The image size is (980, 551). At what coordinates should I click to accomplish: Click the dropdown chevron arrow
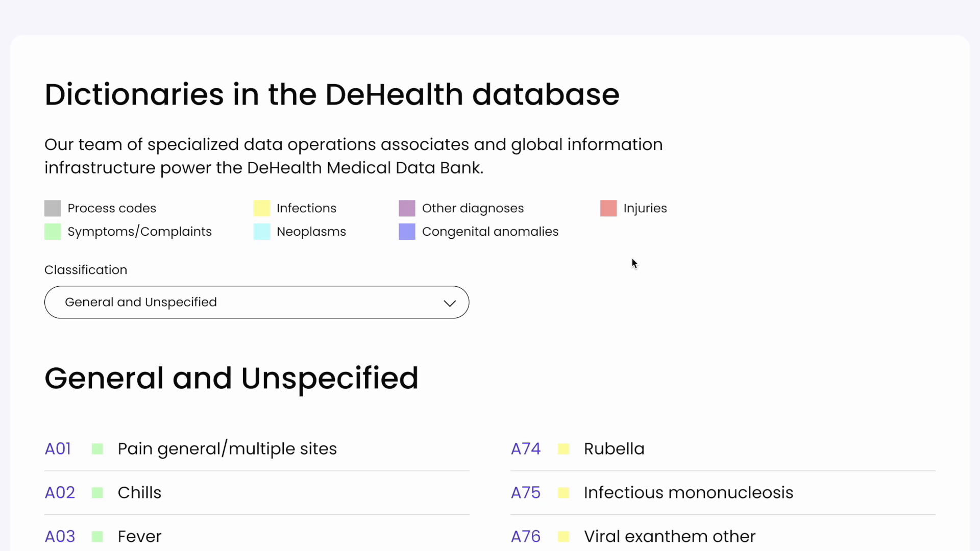click(x=450, y=303)
